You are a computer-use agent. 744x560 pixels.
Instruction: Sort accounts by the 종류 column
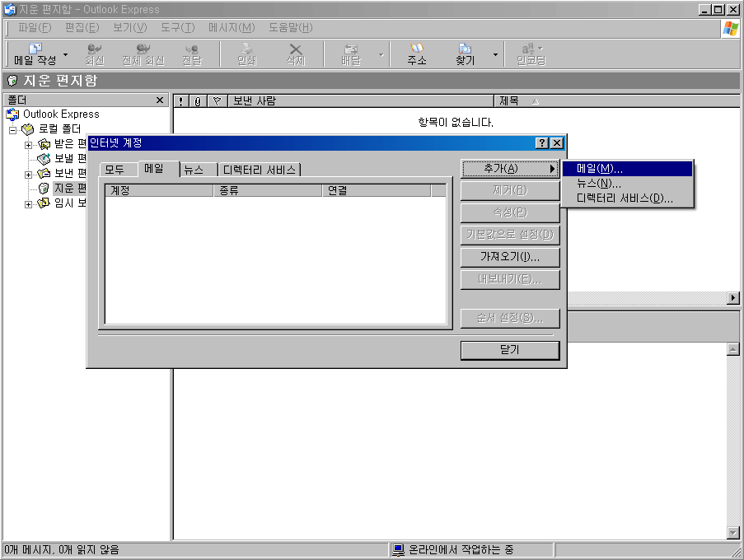click(268, 190)
